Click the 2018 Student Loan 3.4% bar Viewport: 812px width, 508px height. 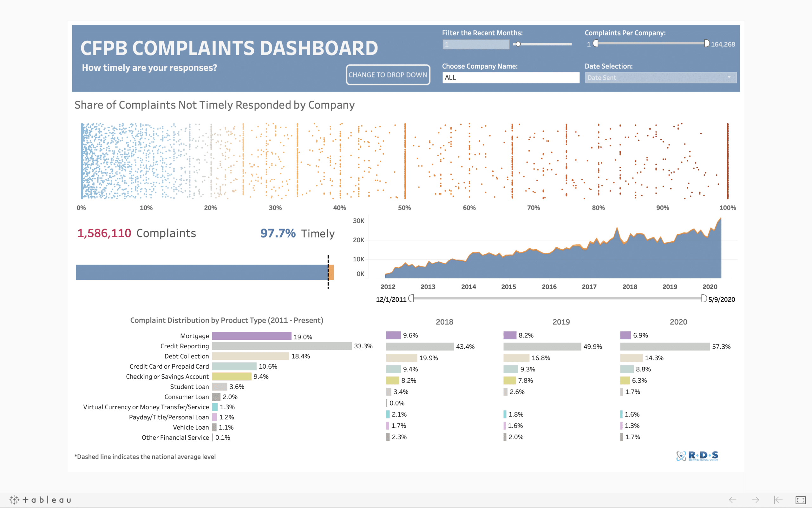(x=389, y=392)
